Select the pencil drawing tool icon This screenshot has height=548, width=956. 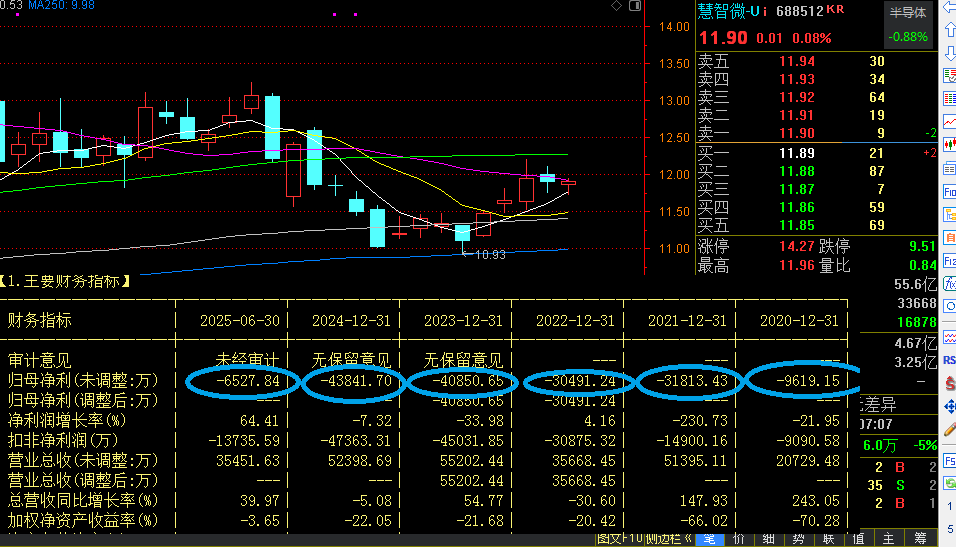click(x=950, y=430)
